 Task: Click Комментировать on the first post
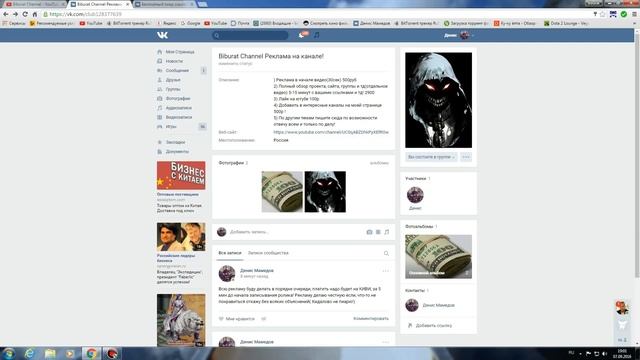coord(371,318)
